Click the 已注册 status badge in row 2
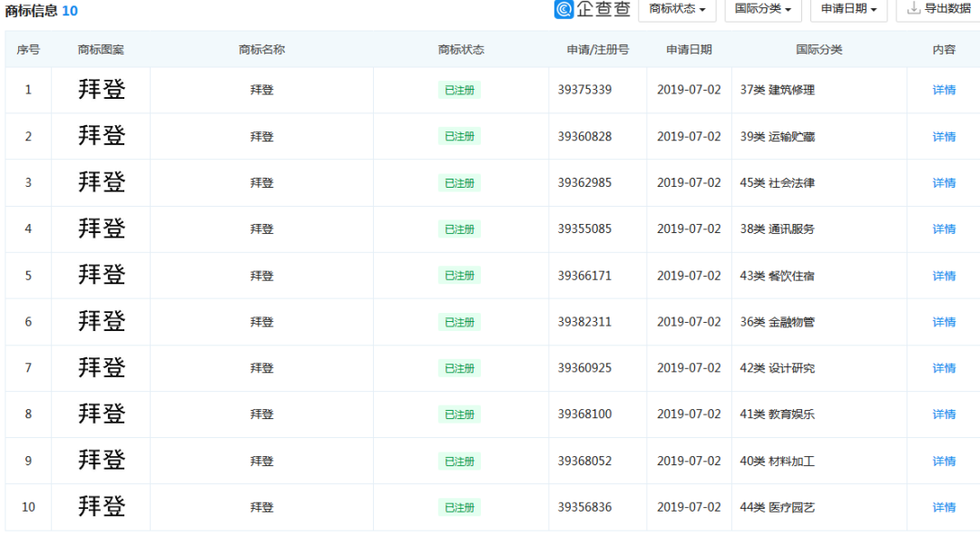 (459, 136)
